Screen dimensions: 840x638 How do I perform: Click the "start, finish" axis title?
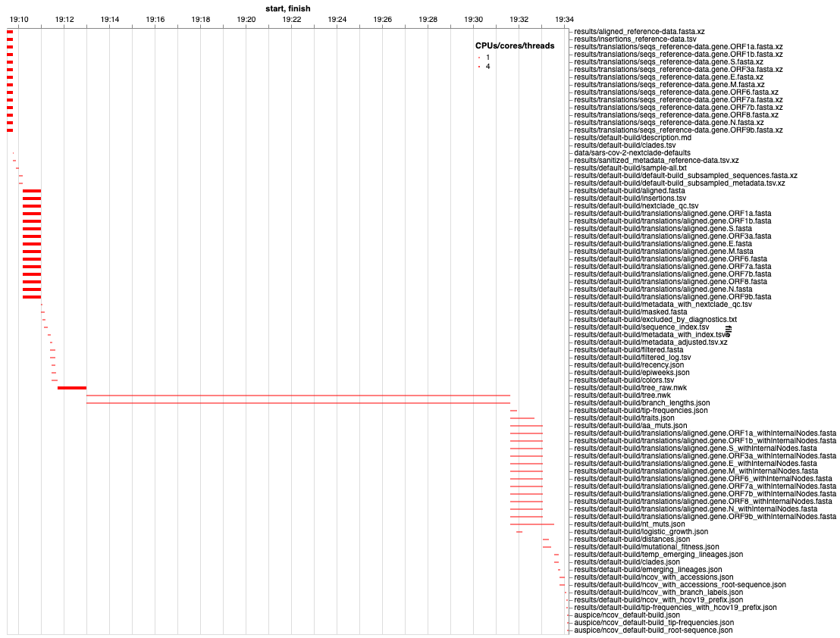[287, 8]
